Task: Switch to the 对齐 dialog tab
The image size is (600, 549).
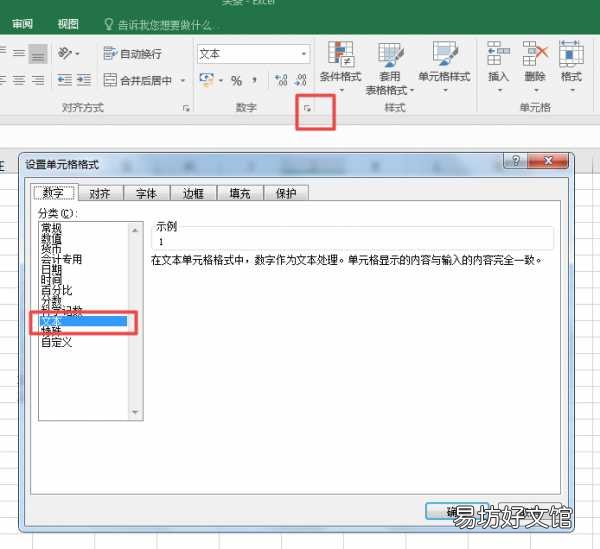Action: click(x=100, y=193)
